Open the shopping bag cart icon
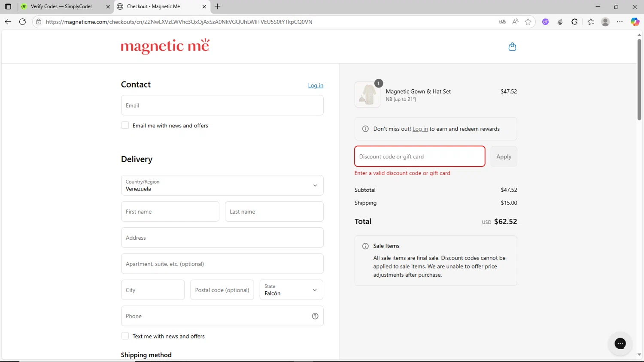This screenshot has height=362, width=644. click(512, 47)
